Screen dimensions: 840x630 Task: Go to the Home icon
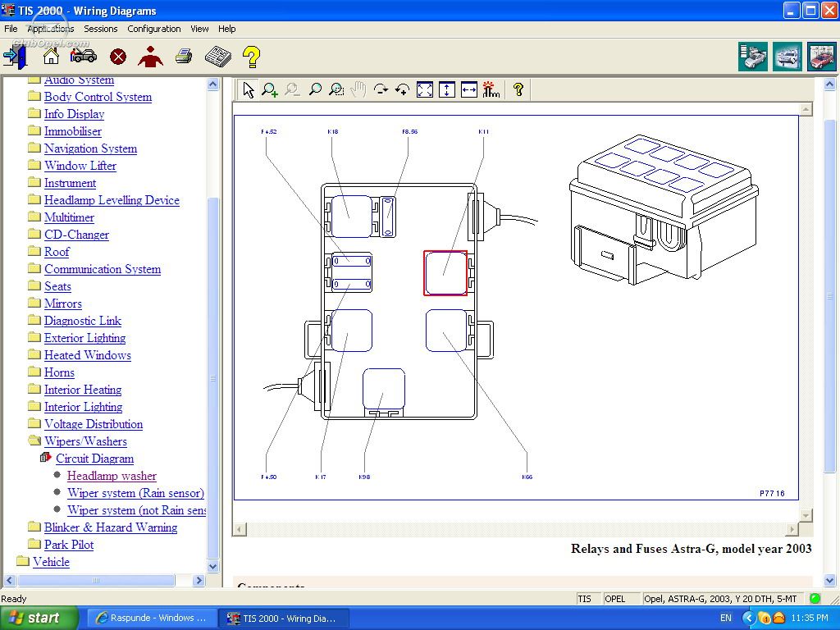[x=51, y=56]
